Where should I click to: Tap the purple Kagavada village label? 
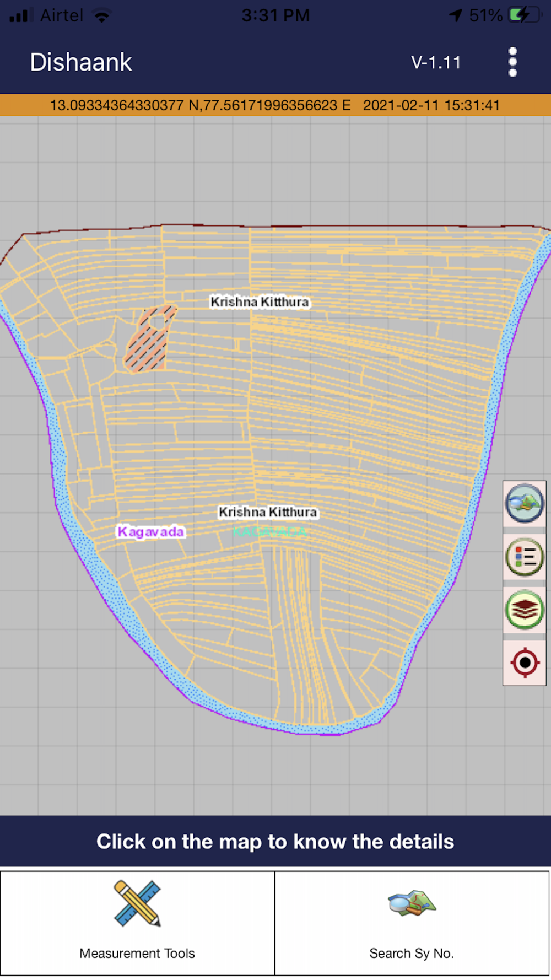[151, 532]
